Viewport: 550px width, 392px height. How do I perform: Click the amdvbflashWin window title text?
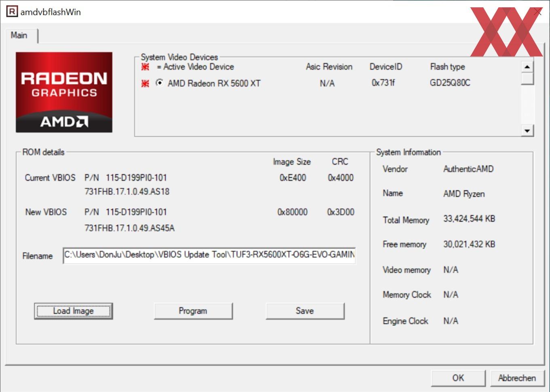coord(51,12)
